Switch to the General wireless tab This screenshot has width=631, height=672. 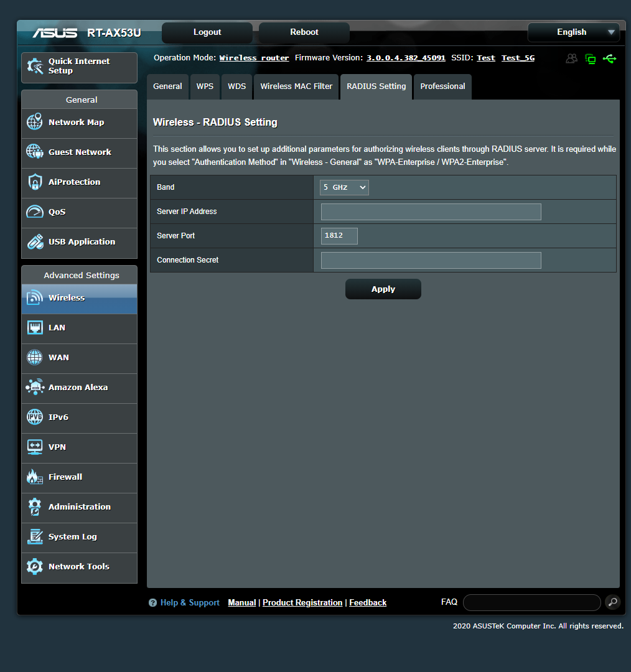pyautogui.click(x=167, y=86)
